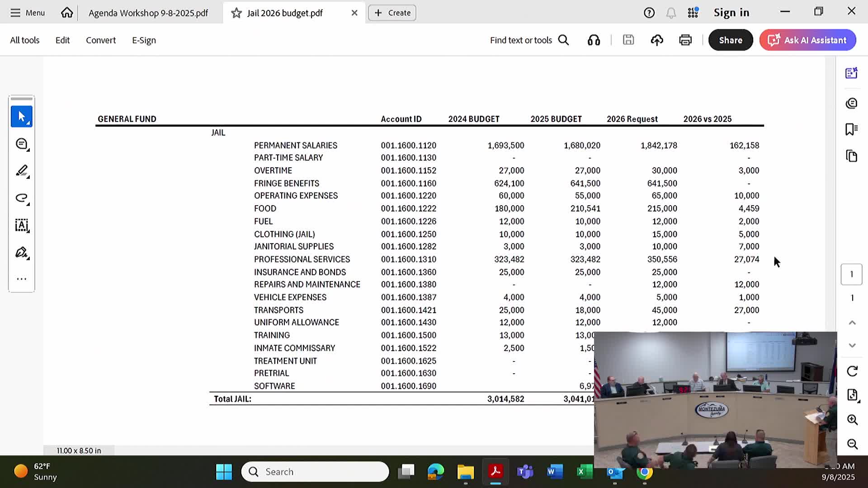The image size is (868, 488).
Task: Expand more tools with three dots
Action: pos(21,279)
